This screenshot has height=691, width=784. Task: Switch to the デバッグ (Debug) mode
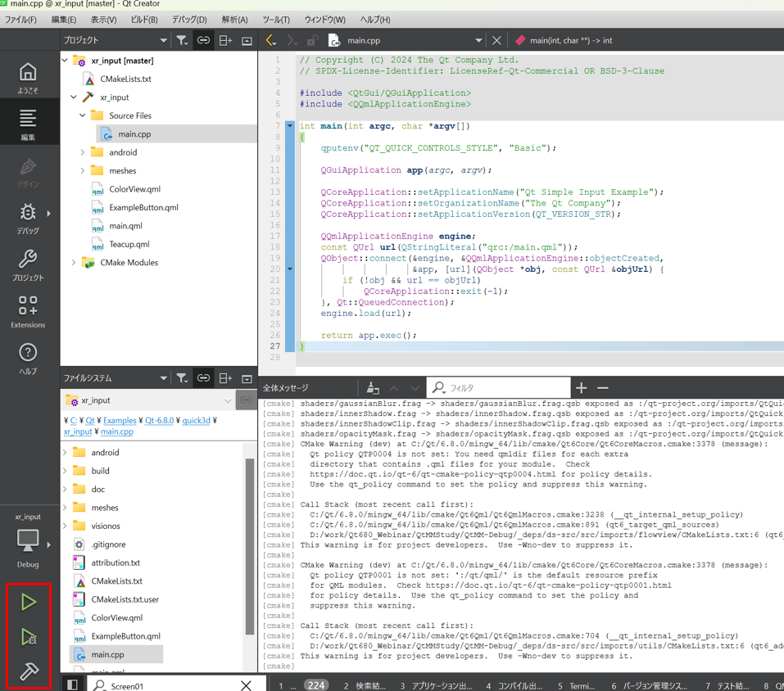tap(28, 219)
